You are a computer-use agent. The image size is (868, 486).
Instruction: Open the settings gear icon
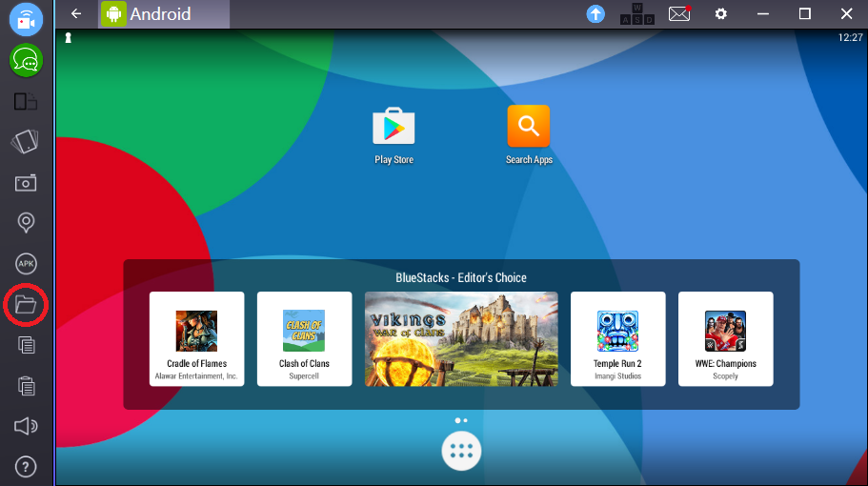721,14
